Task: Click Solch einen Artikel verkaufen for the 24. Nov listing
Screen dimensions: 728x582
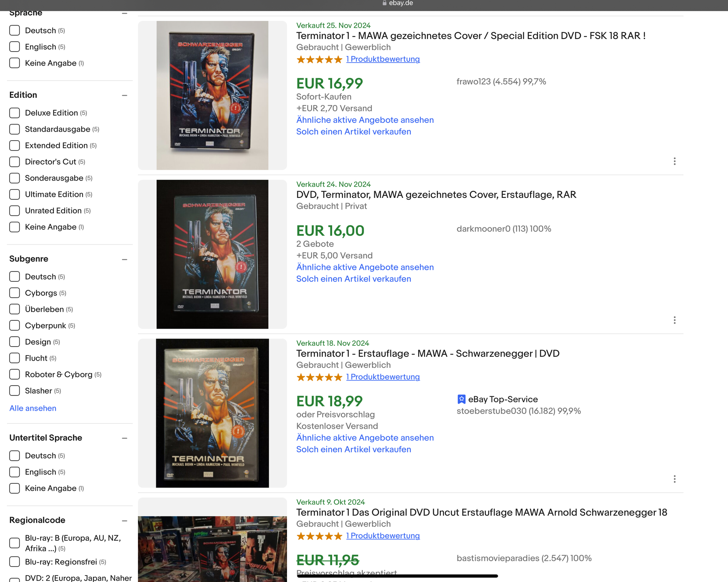Action: [353, 279]
